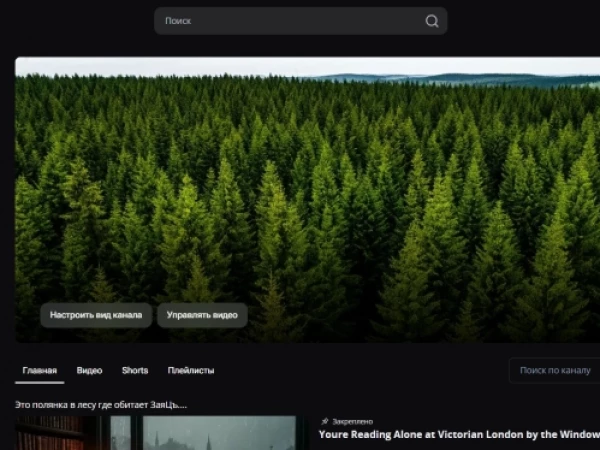Click the search magnifier icon

(432, 21)
